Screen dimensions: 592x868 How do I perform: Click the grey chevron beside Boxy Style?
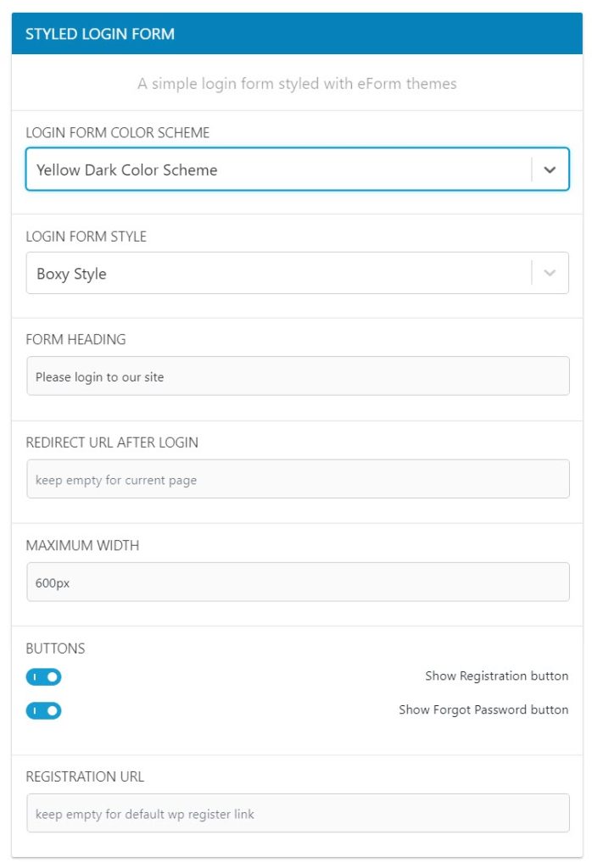550,273
